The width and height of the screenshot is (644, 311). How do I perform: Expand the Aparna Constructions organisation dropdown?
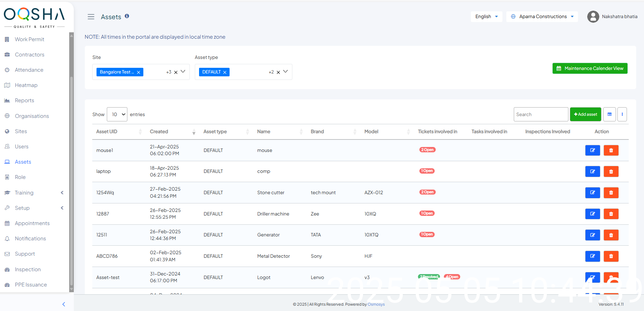click(542, 17)
